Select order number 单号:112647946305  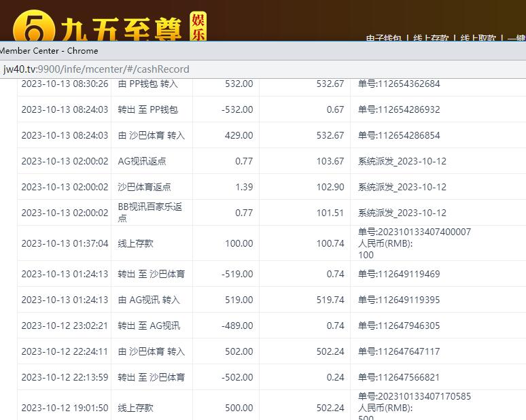[x=399, y=326]
